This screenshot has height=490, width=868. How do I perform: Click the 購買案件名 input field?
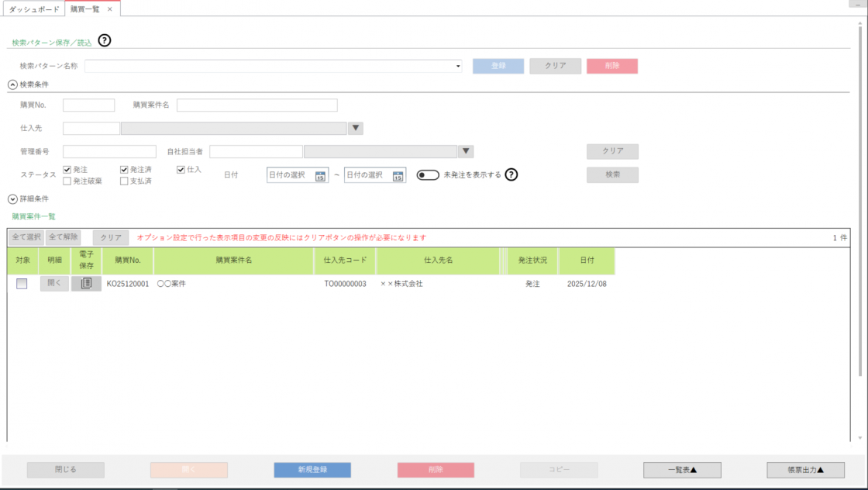coord(257,105)
